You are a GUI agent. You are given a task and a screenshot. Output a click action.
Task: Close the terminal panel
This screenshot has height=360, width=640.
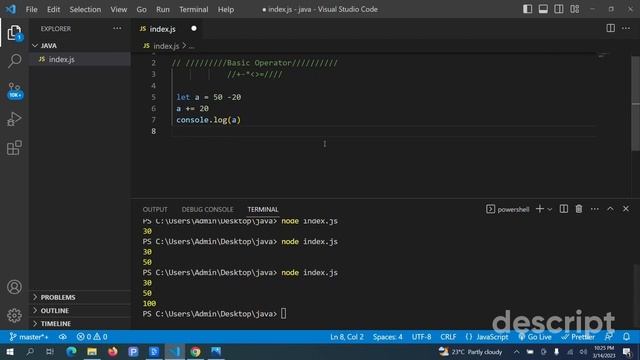[x=626, y=209]
